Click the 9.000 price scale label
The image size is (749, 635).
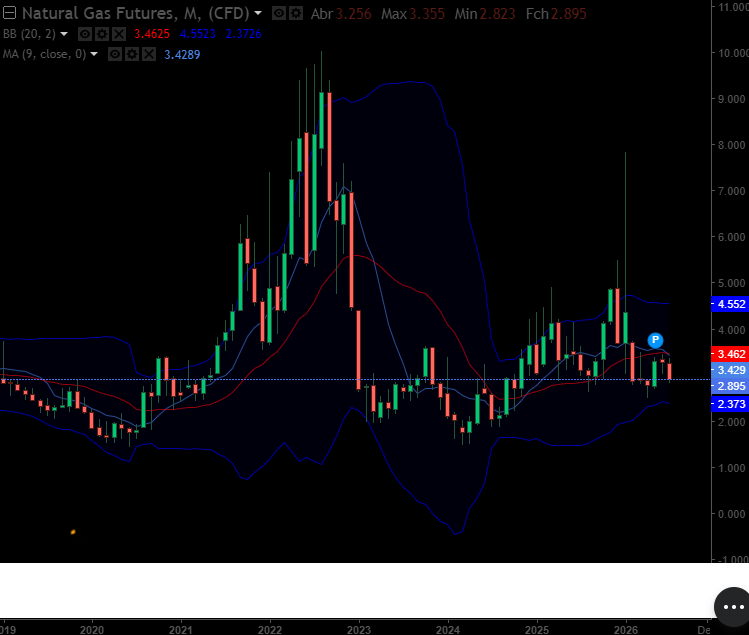point(732,99)
